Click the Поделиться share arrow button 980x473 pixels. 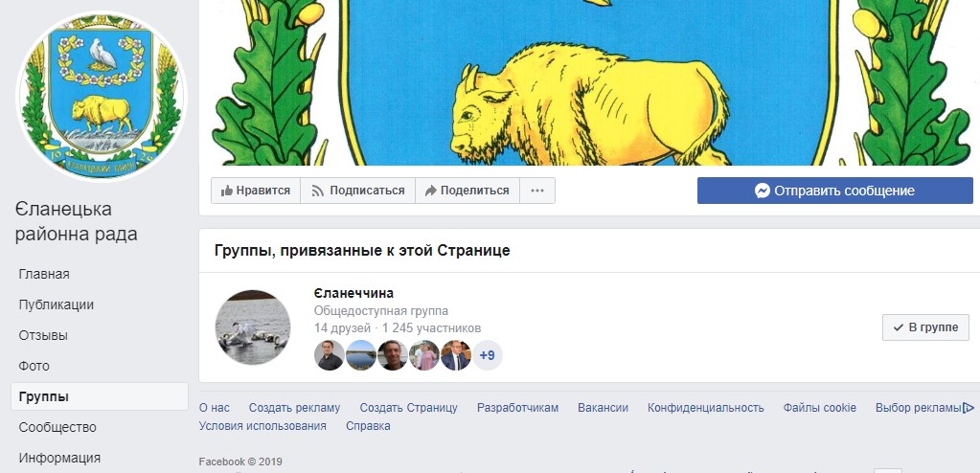pos(467,191)
